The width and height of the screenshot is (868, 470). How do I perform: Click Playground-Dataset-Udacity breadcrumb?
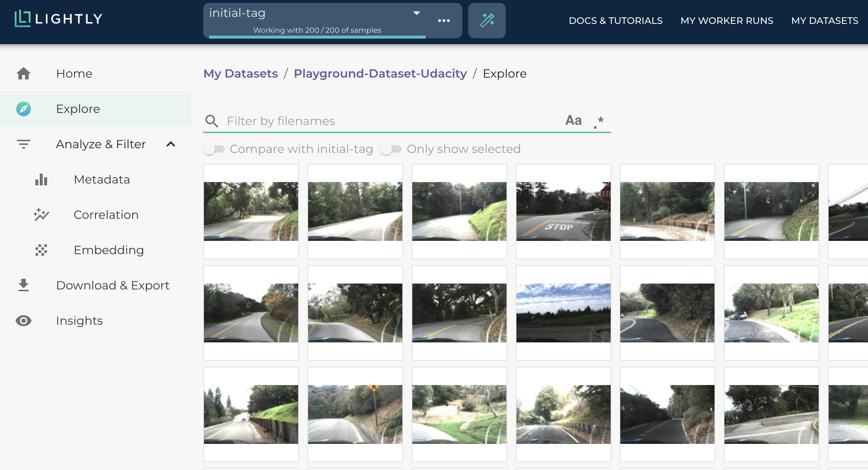point(380,74)
